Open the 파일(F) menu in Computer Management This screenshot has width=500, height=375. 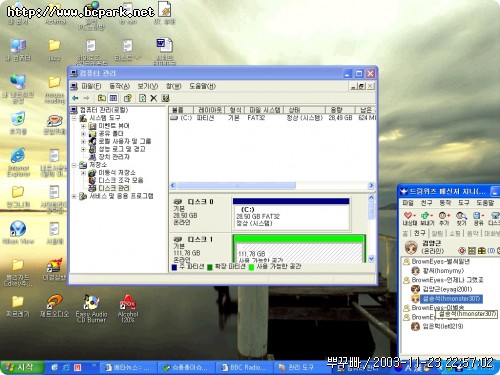[91, 86]
